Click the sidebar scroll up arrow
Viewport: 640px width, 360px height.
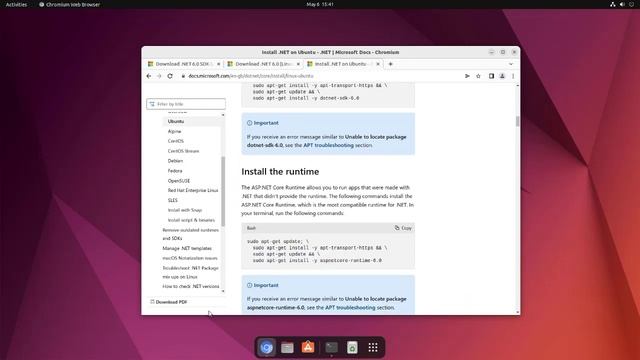pos(223,116)
